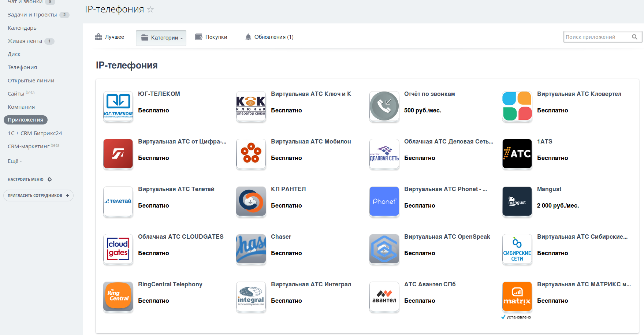
Task: Switch to the Лучшее tab
Action: (x=110, y=37)
